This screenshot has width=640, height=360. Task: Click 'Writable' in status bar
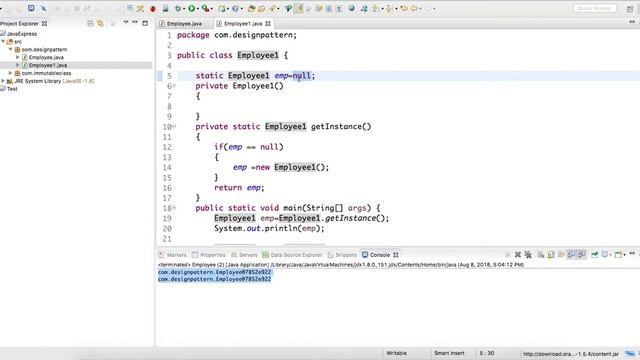click(x=396, y=353)
